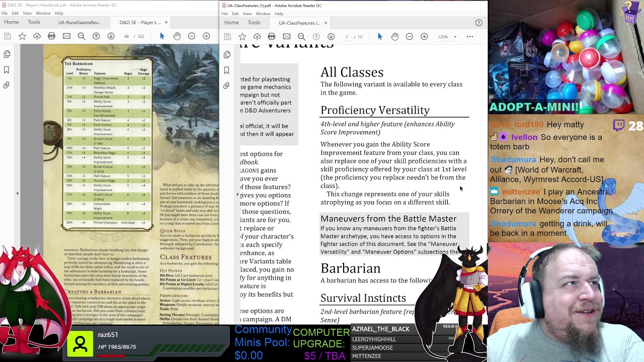
Task: Send UA-ClassFeatures by email
Action: pos(286,36)
